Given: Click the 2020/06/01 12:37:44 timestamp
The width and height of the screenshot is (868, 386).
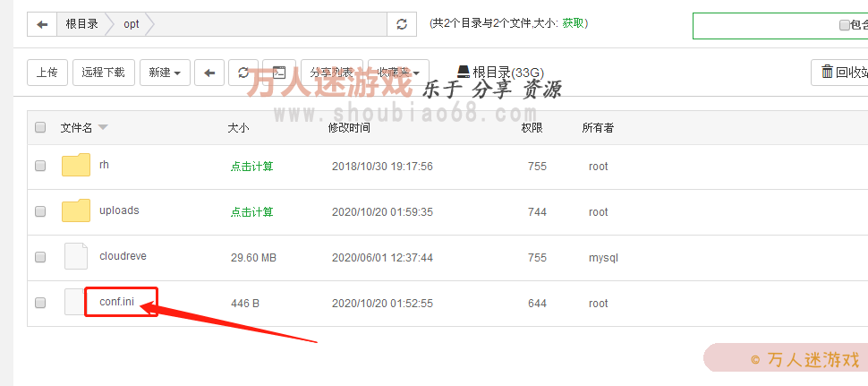Looking at the screenshot, I should click(382, 258).
